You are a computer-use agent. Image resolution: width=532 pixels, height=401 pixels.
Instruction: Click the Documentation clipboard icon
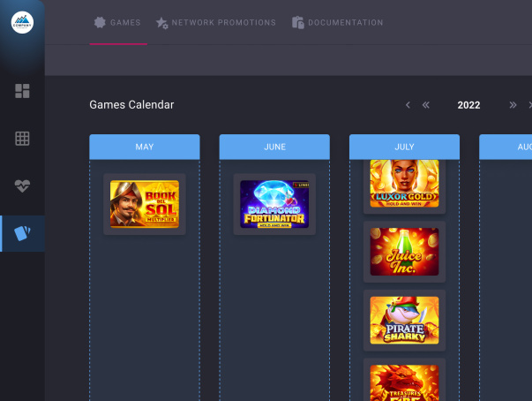point(298,23)
